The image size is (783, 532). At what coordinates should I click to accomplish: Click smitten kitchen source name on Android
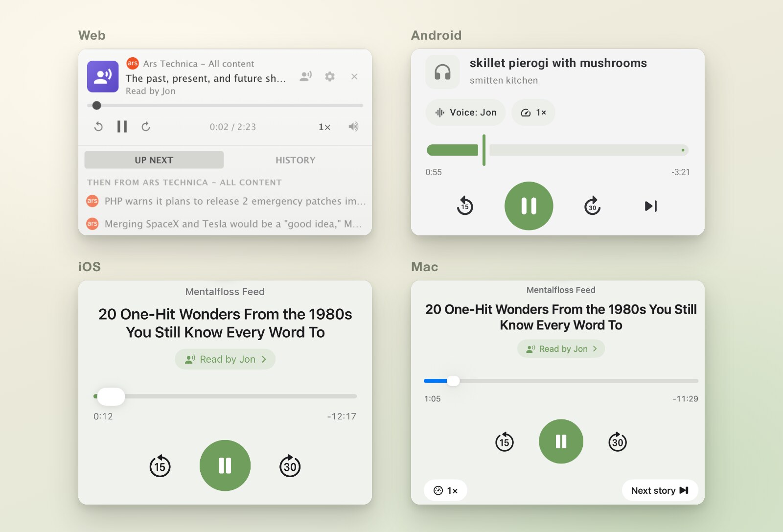(x=504, y=81)
